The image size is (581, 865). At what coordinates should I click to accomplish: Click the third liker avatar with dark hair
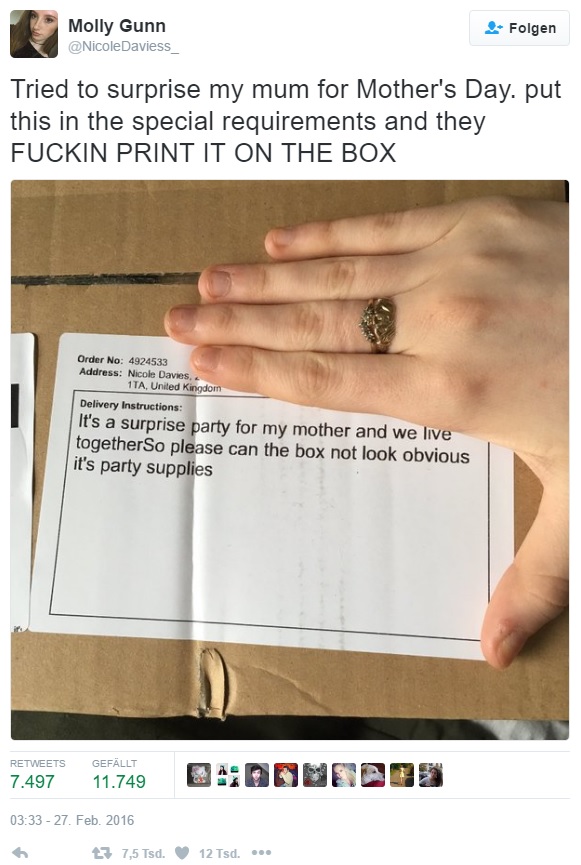pos(257,775)
